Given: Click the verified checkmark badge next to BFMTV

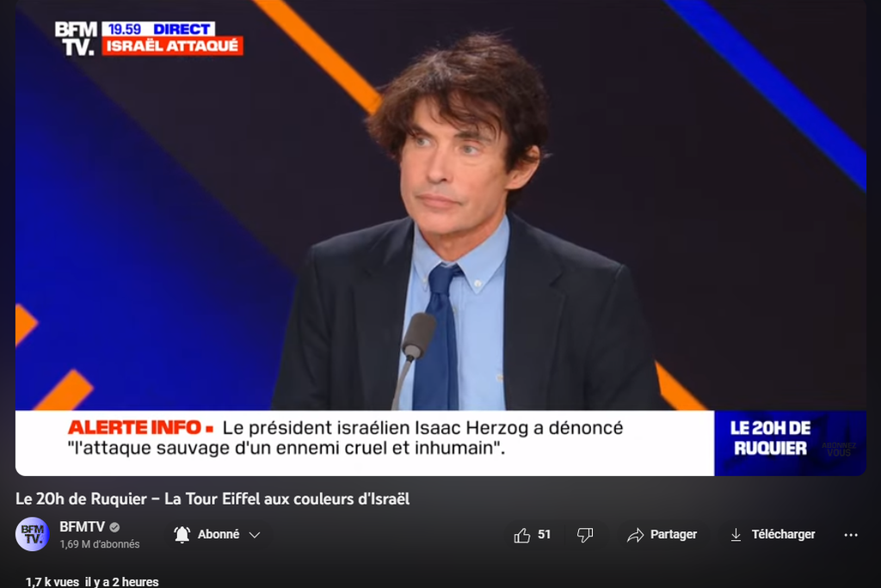Looking at the screenshot, I should tap(114, 527).
